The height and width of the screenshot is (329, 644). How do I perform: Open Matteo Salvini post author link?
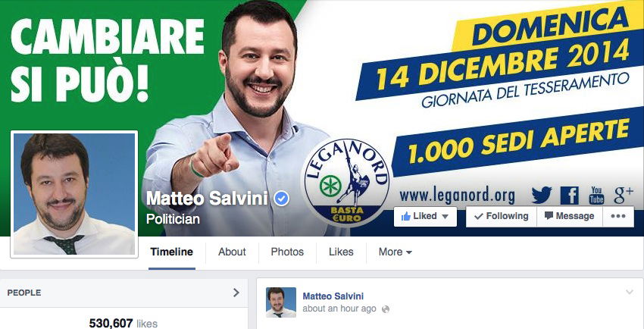point(333,296)
